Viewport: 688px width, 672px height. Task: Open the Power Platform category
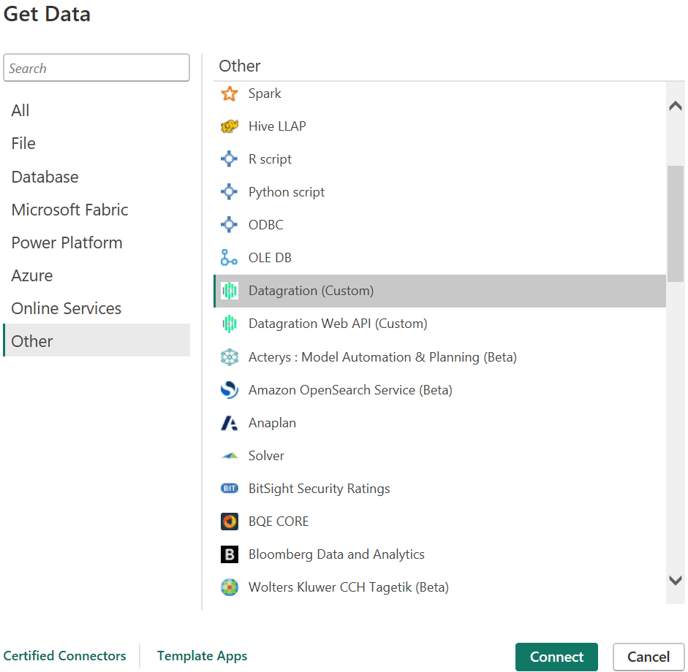tap(97, 243)
